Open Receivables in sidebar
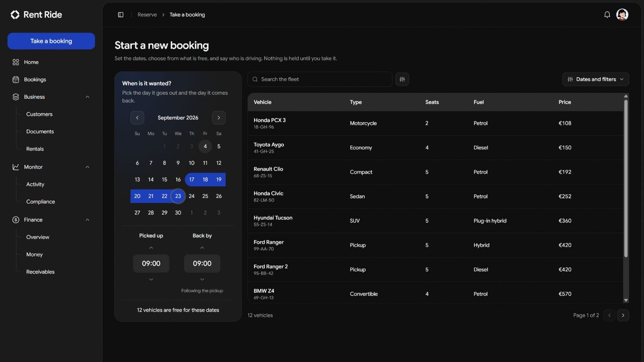 [x=40, y=272]
